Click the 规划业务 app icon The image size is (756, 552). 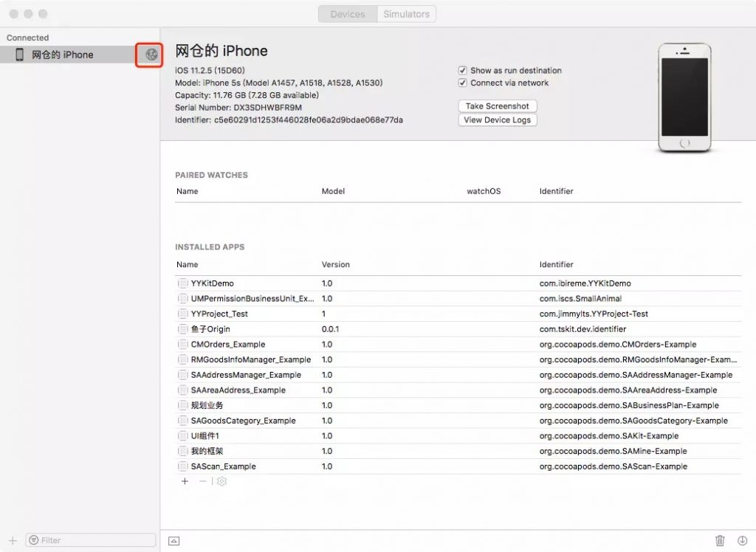pos(183,405)
